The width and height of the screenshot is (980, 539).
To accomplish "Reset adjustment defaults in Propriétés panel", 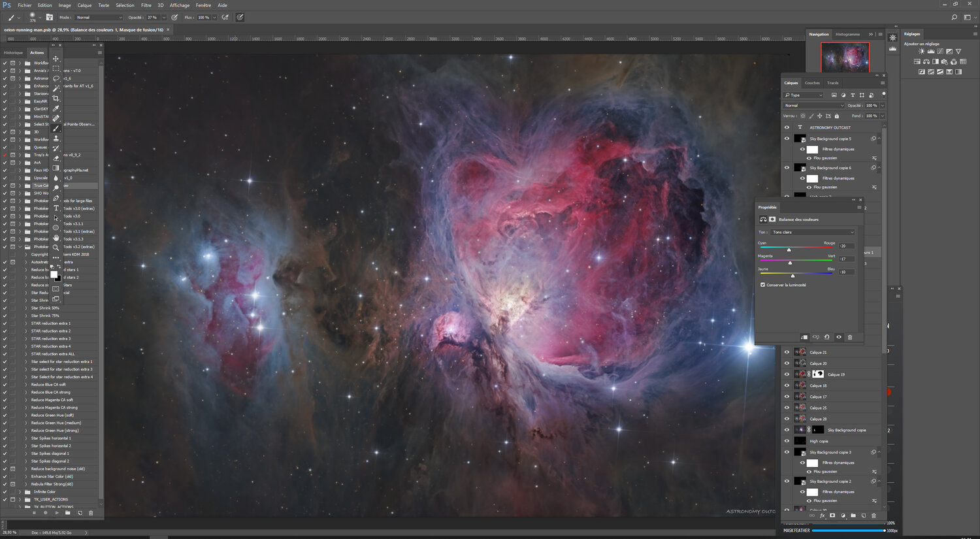I will tap(827, 337).
